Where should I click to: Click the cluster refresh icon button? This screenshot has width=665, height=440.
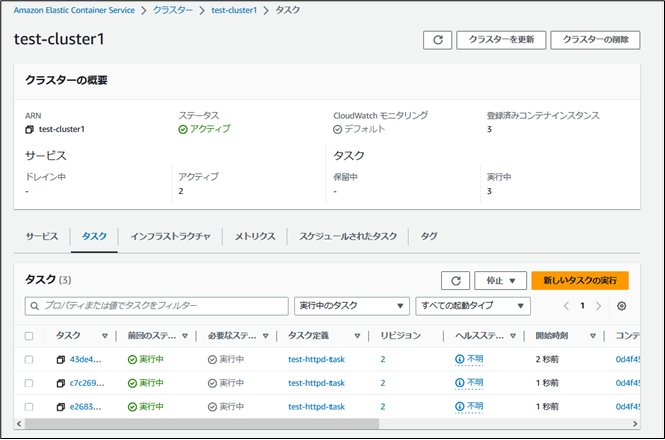click(437, 40)
